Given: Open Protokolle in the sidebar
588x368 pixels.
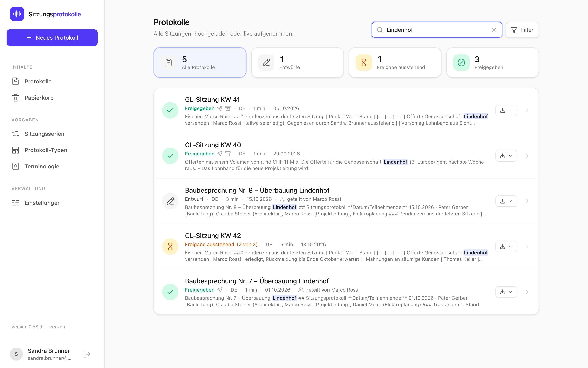Looking at the screenshot, I should coord(52,81).
